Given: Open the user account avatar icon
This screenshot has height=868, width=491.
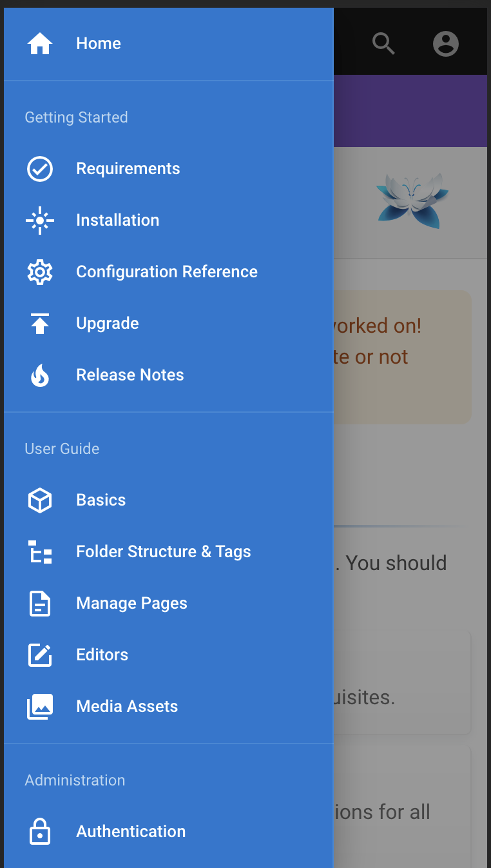Looking at the screenshot, I should click(x=445, y=43).
